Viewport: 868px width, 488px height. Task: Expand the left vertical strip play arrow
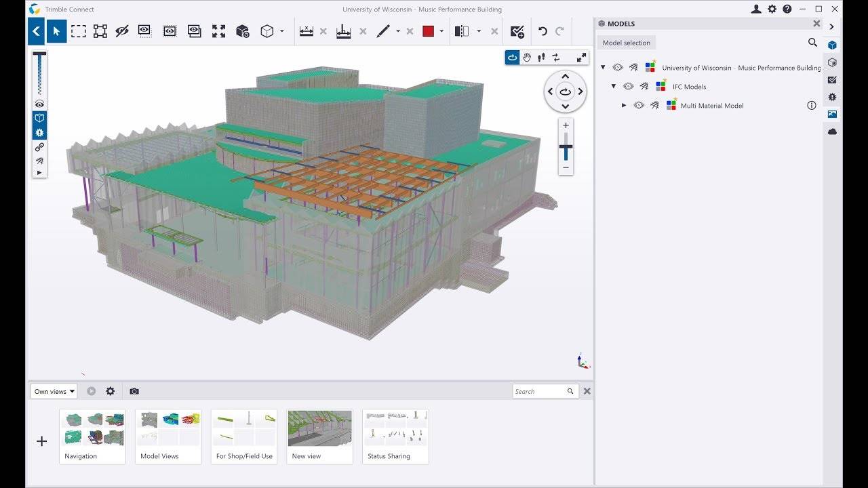tap(39, 173)
